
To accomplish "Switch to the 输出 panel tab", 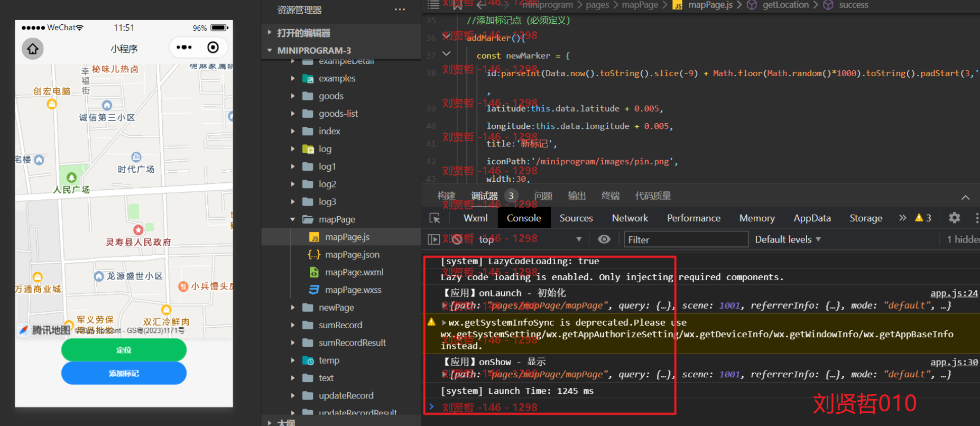I will [577, 196].
